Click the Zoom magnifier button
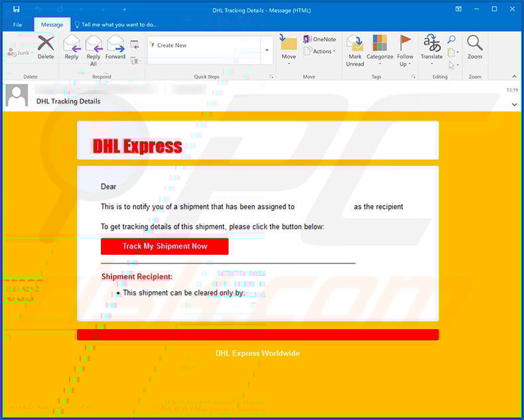Screen dimensions: 524x420 474,48
